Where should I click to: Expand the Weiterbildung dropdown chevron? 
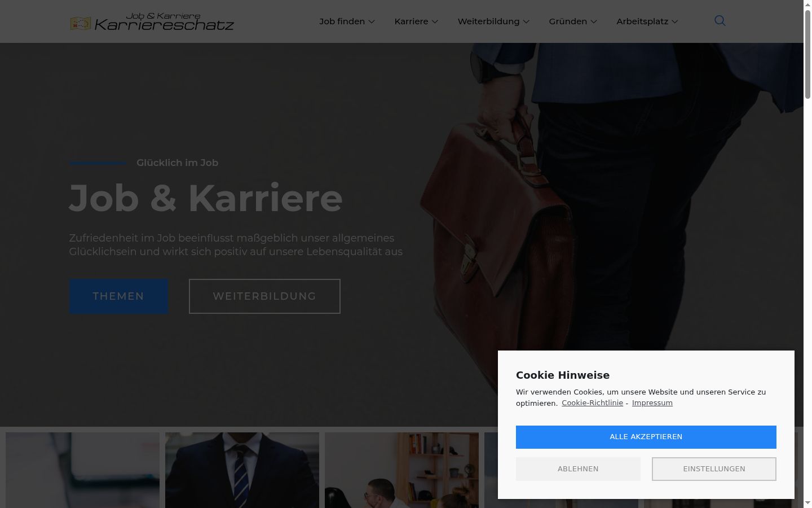526,21
